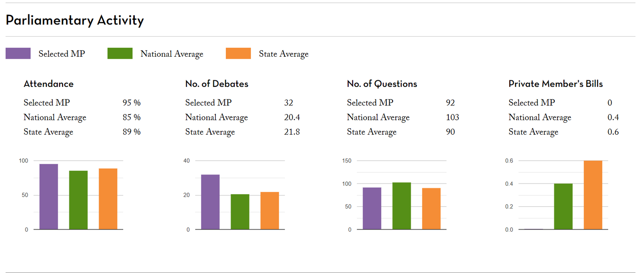Click the Private Member's Bills section title

tap(555, 84)
